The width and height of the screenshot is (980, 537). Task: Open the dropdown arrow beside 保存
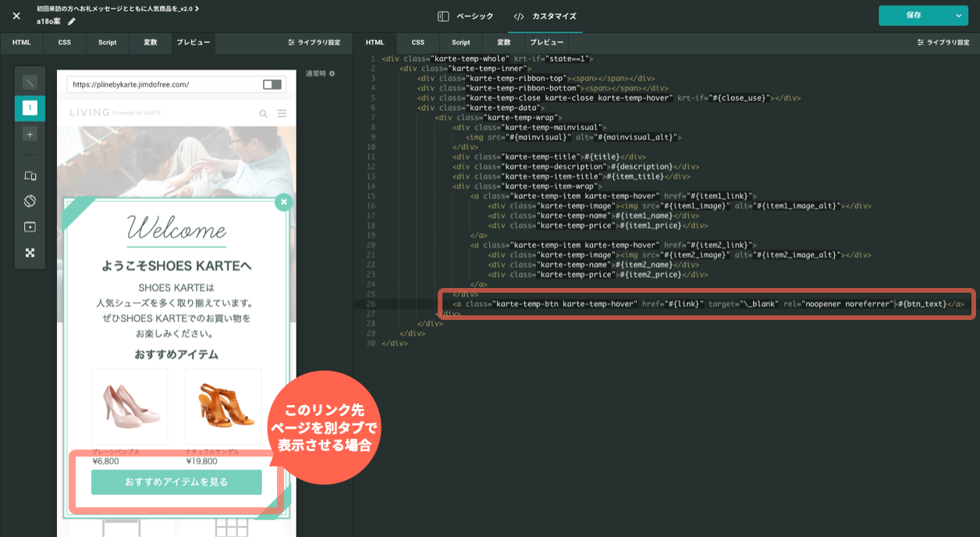pos(959,16)
